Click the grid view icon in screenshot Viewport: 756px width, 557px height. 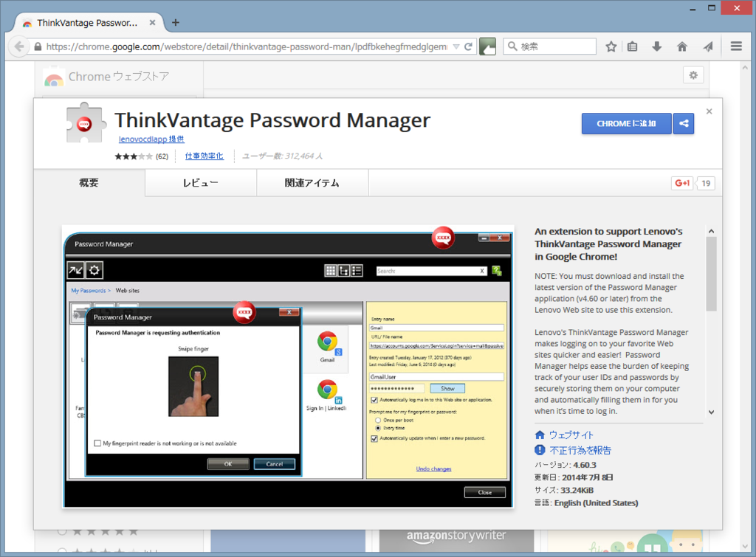tap(330, 271)
